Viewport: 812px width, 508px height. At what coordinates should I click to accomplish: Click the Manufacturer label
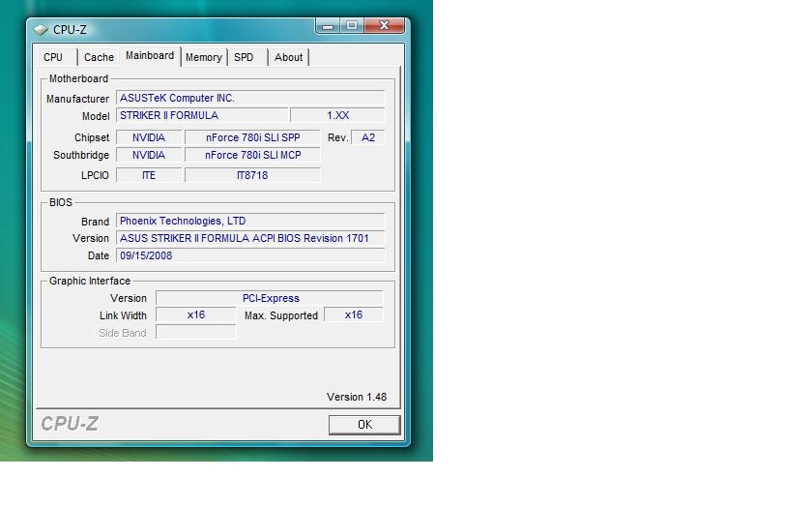[77, 99]
